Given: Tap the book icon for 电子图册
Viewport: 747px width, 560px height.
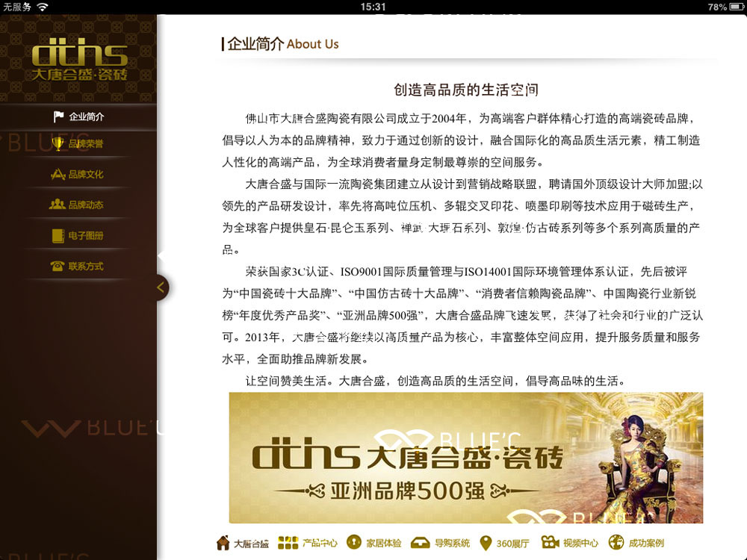Looking at the screenshot, I should coord(58,236).
